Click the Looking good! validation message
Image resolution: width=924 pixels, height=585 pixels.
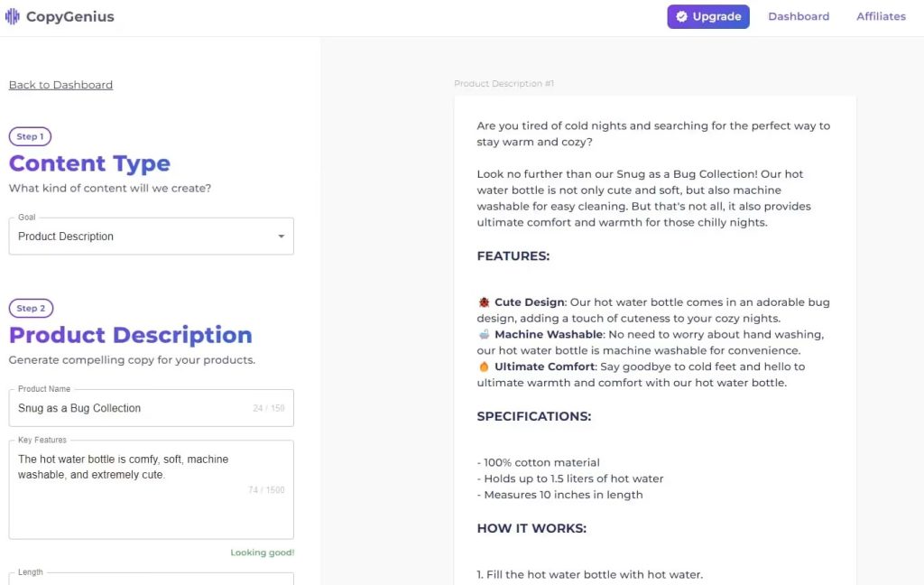(262, 552)
